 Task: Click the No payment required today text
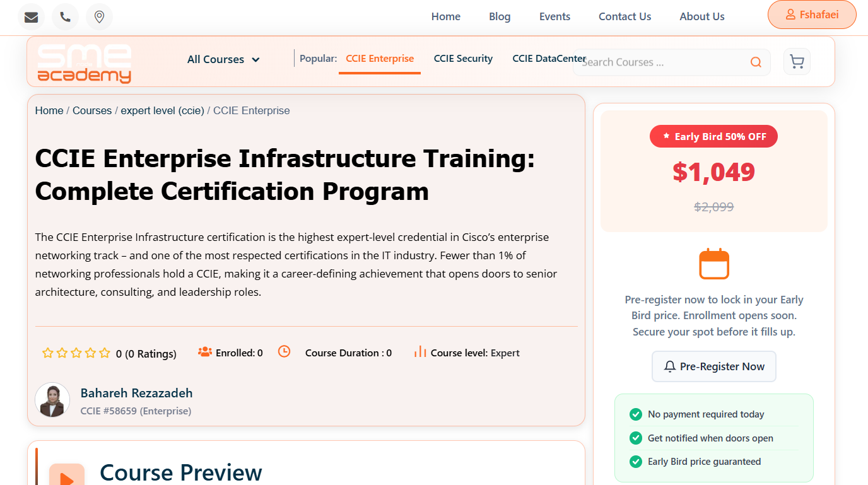pyautogui.click(x=706, y=414)
